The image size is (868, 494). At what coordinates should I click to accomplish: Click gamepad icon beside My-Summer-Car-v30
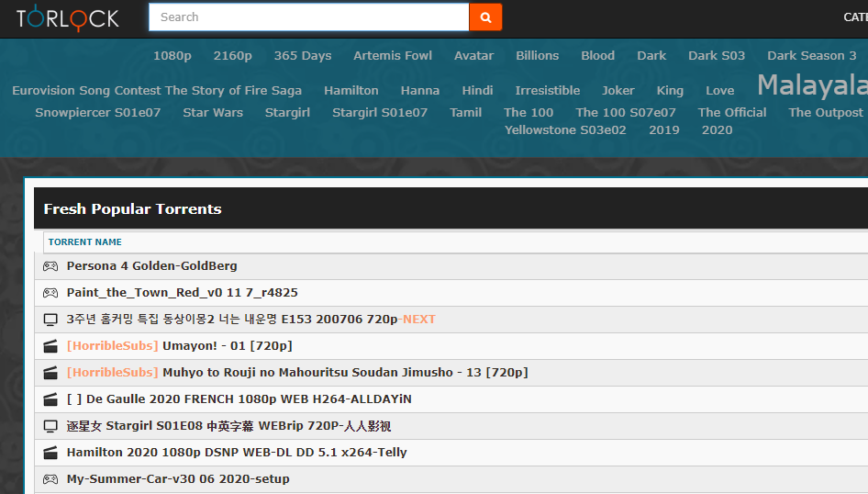click(50, 479)
